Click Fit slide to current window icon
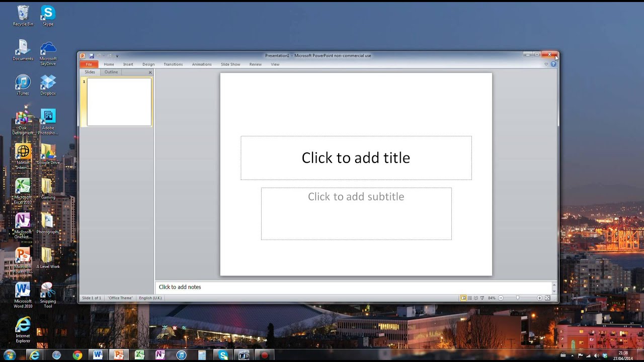The width and height of the screenshot is (644, 362). point(547,298)
